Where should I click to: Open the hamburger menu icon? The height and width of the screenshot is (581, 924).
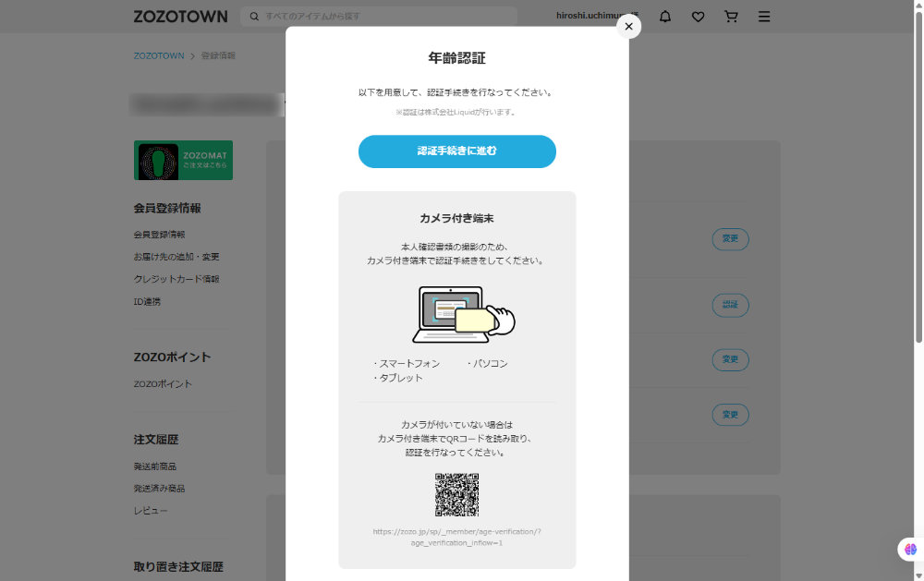[x=764, y=17]
